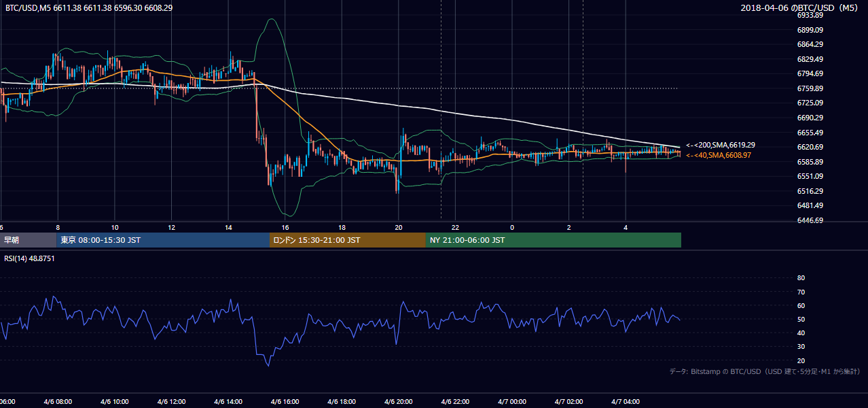
Task: Click the 6759.89 price axis label
Action: pos(810,88)
